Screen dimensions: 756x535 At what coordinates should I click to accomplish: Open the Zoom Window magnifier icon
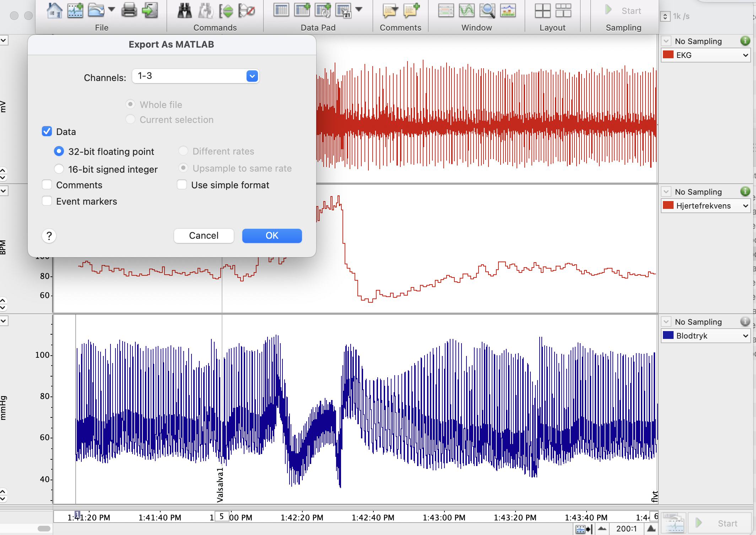487,10
